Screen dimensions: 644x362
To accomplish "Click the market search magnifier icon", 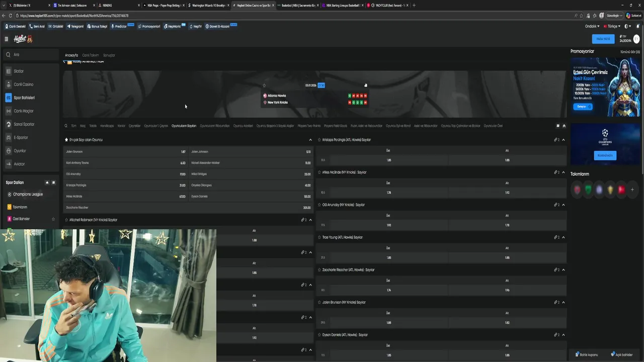I will 65,126.
